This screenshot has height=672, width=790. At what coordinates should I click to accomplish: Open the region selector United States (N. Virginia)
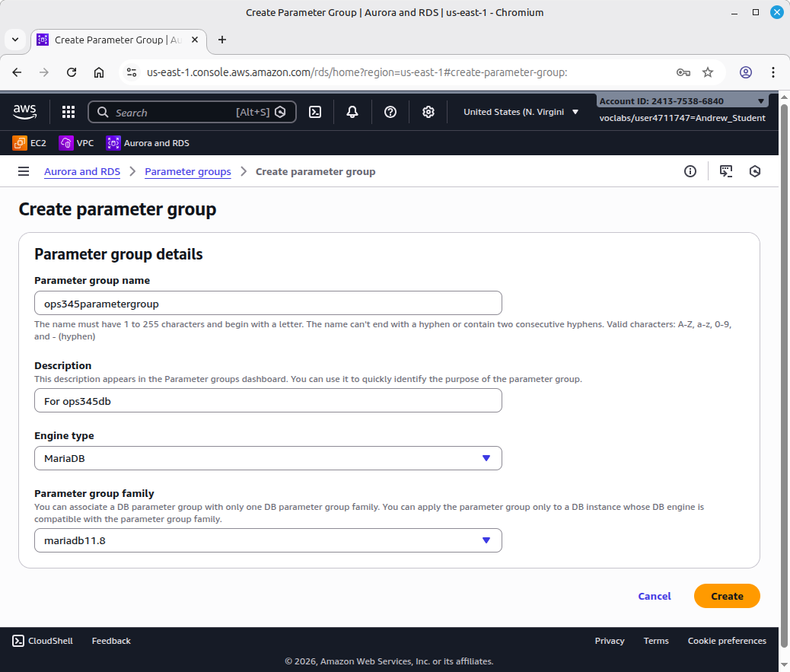[521, 112]
